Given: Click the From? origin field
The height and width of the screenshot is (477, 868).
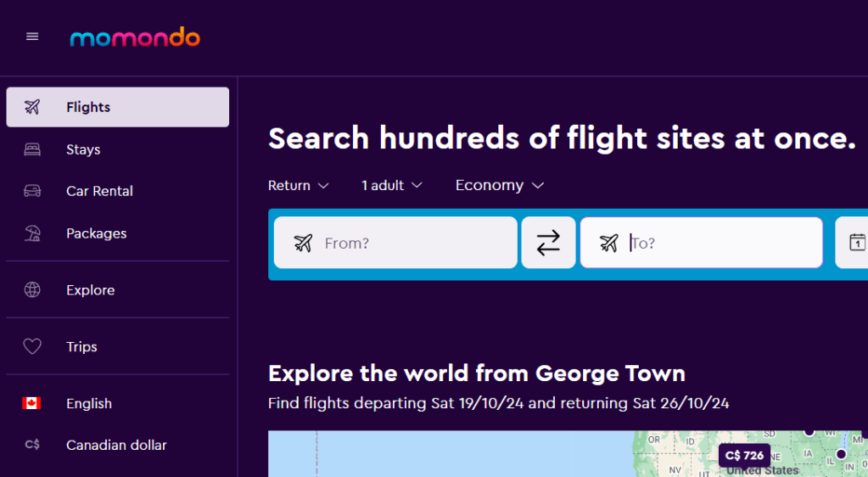Looking at the screenshot, I should [x=407, y=243].
